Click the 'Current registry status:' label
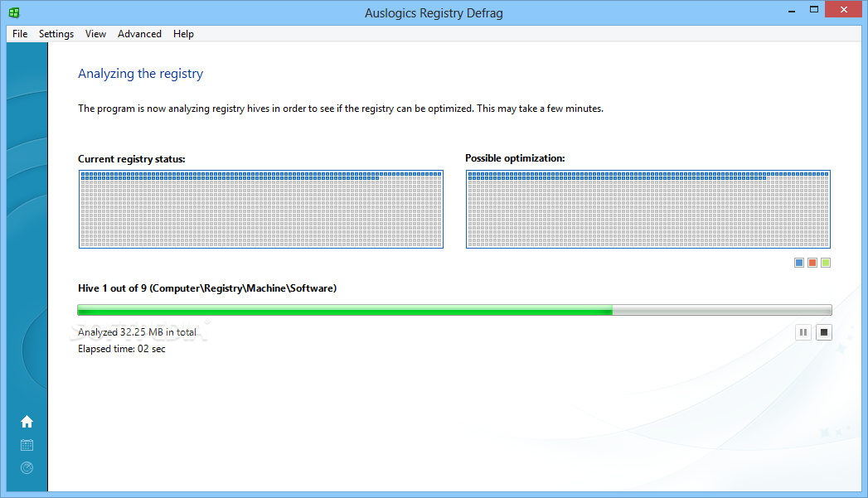Screen dimensions: 868x498 (x=131, y=159)
